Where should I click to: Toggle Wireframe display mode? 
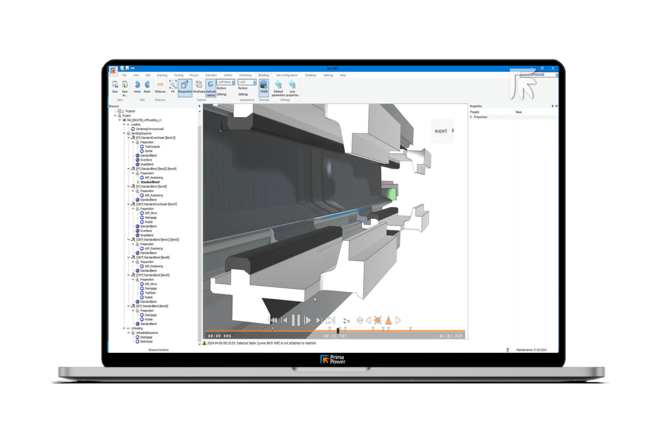tap(199, 87)
